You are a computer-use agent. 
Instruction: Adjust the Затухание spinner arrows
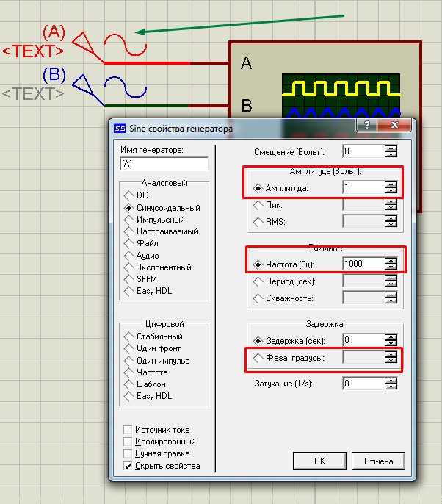tap(391, 384)
